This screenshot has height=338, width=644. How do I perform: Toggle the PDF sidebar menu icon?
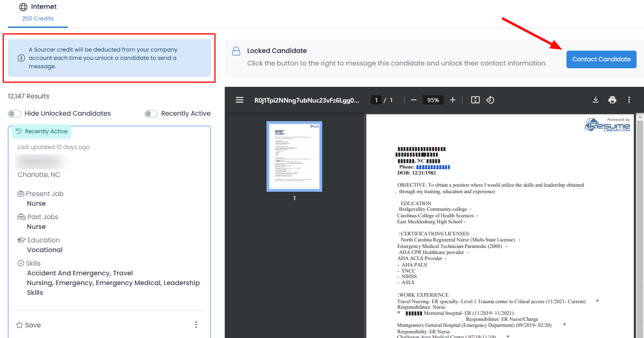coord(240,100)
